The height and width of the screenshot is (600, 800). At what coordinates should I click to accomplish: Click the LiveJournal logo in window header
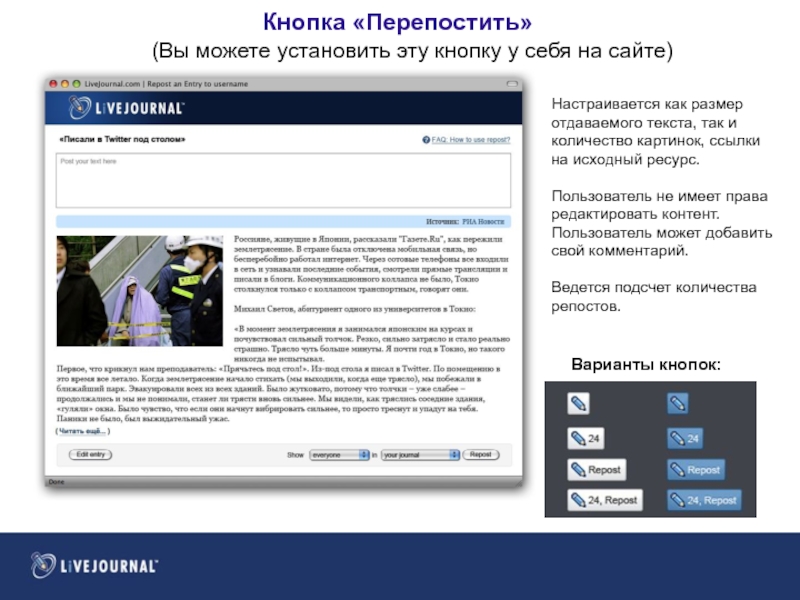click(126, 108)
